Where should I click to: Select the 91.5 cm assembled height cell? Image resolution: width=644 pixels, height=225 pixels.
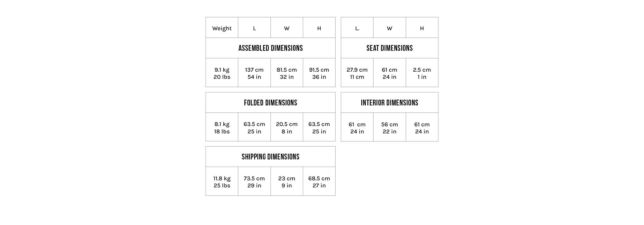pos(319,73)
